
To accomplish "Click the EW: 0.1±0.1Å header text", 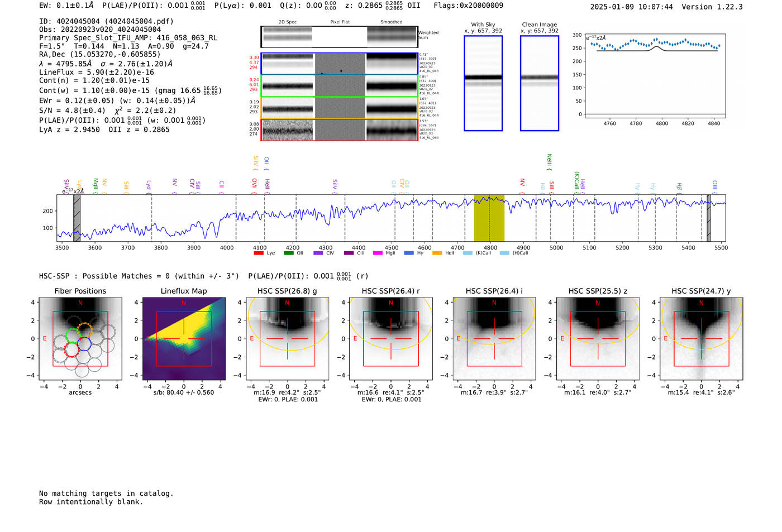I will pyautogui.click(x=66, y=5).
